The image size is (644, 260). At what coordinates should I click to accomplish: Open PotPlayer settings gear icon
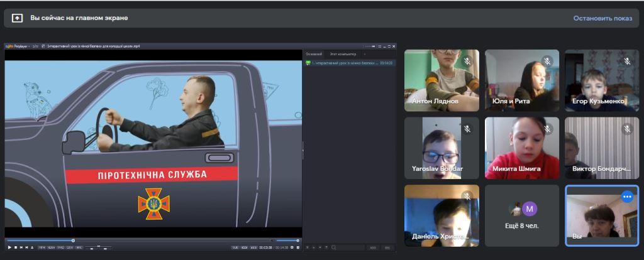(292, 247)
